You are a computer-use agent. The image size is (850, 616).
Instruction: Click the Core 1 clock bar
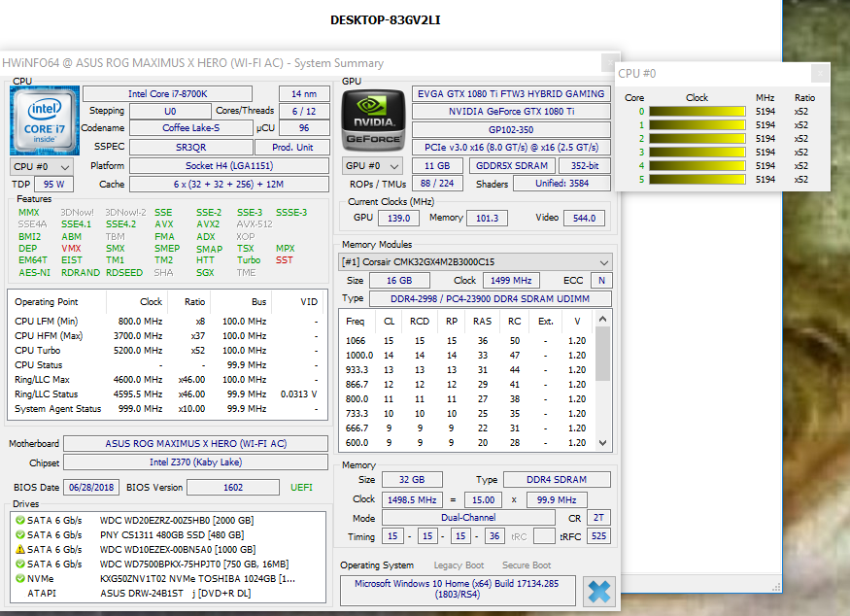coord(697,124)
